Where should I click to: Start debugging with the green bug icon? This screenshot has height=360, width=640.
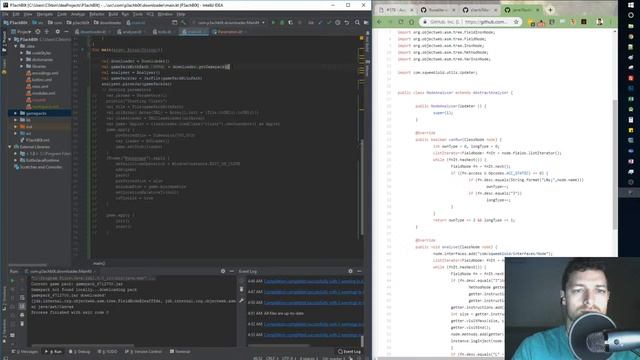[282, 22]
